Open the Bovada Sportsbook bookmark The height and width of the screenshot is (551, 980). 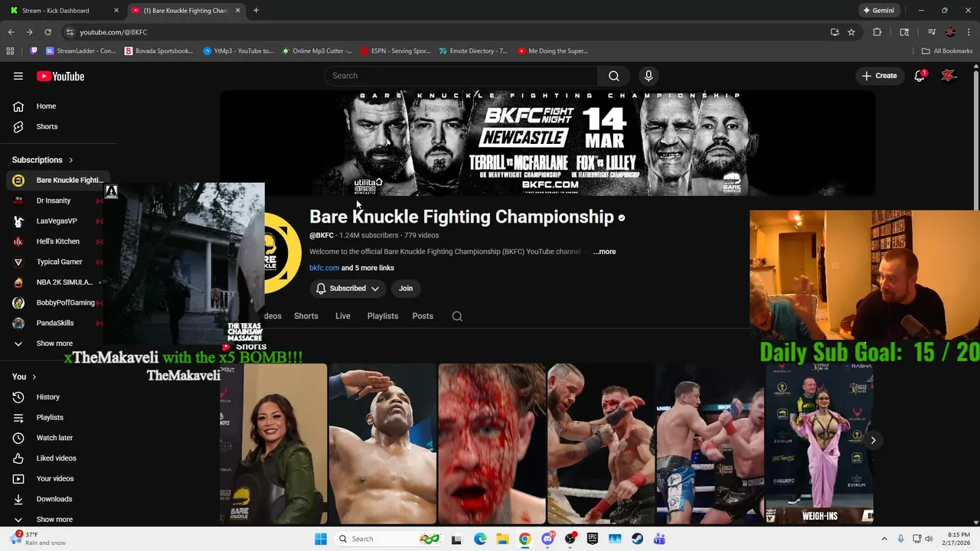pos(158,51)
